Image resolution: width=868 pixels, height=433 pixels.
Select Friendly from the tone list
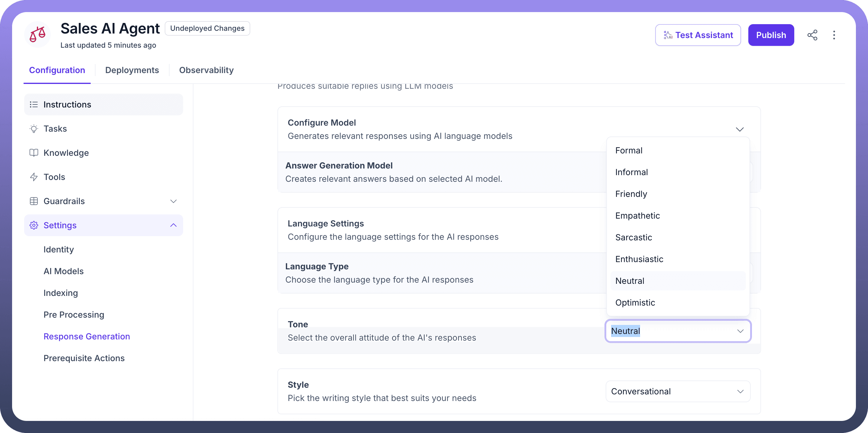(631, 194)
